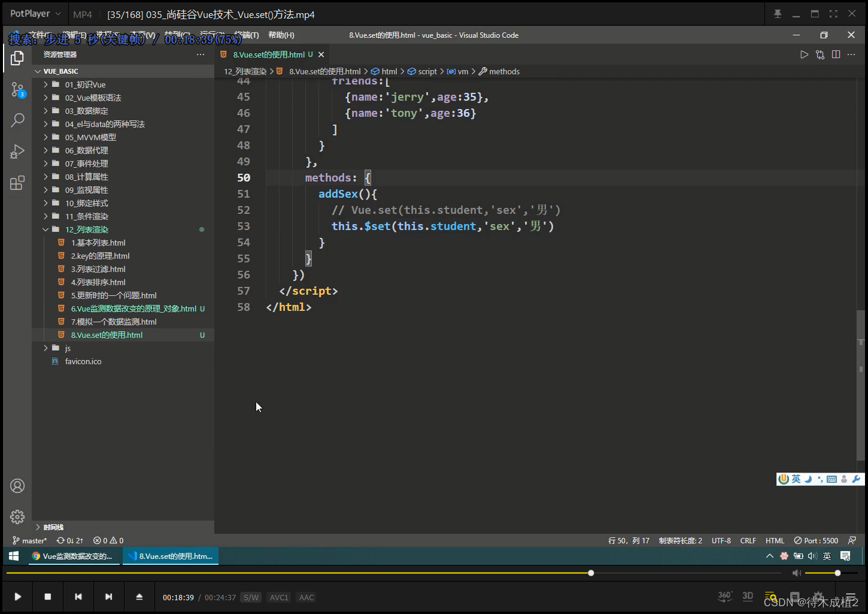The width and height of the screenshot is (868, 614).
Task: Open the PotPlayer yellow playlist search icon
Action: (771, 597)
